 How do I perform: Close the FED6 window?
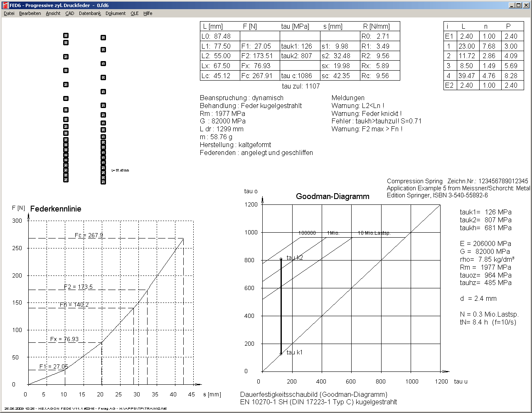click(x=525, y=5)
